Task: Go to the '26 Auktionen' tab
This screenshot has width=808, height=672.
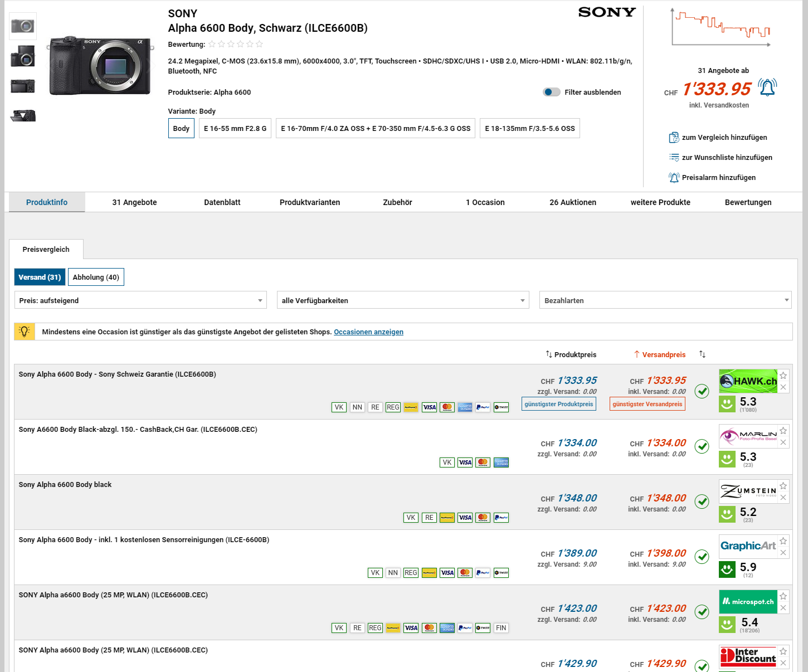Action: pos(572,202)
